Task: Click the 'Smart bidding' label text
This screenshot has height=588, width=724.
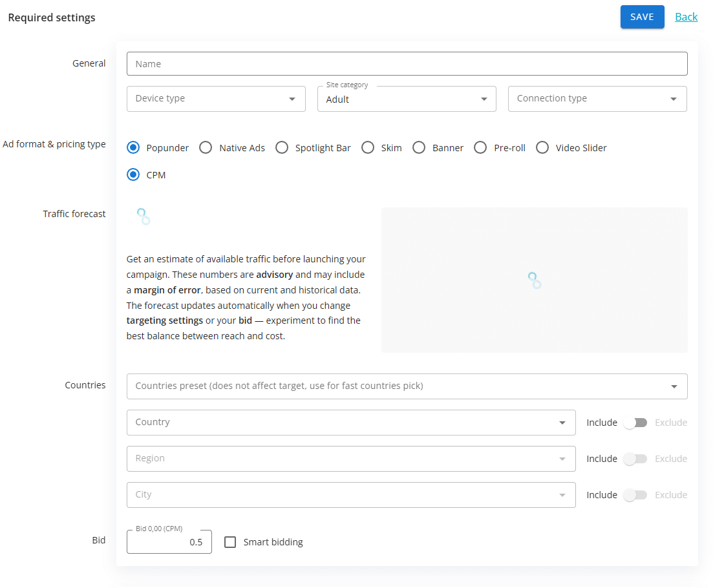Action: [x=273, y=542]
